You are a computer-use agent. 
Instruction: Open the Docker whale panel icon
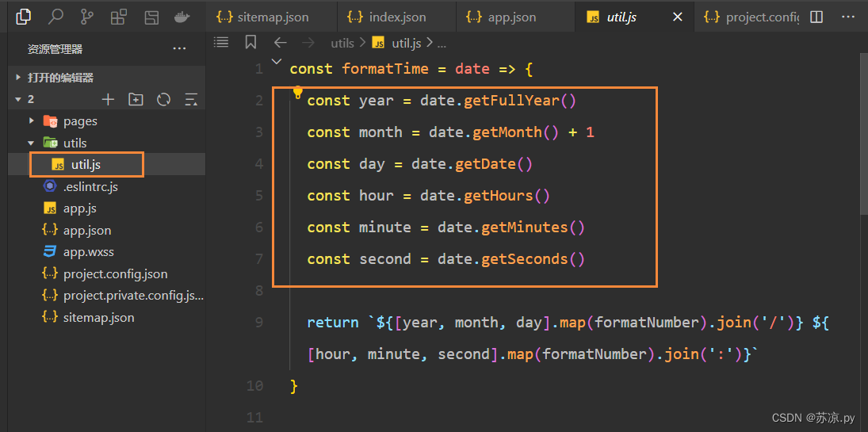point(182,17)
